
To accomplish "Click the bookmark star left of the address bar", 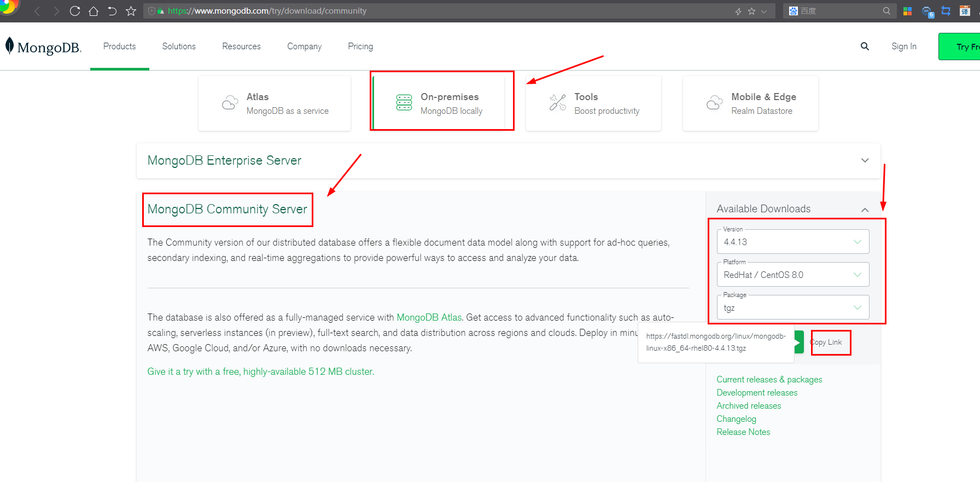I will click(131, 11).
